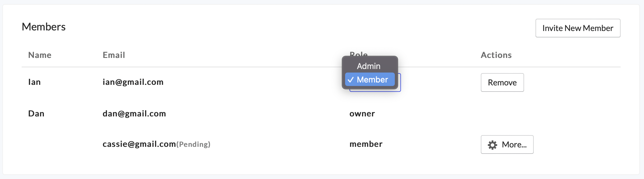644x179 pixels.
Task: Click the gear icon in More button
Action: coord(492,145)
